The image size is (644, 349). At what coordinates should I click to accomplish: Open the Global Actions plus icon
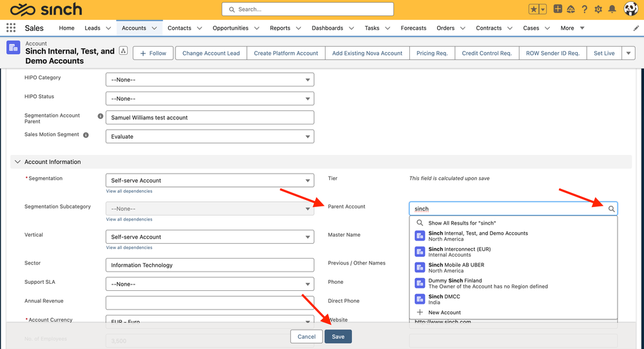tap(558, 8)
